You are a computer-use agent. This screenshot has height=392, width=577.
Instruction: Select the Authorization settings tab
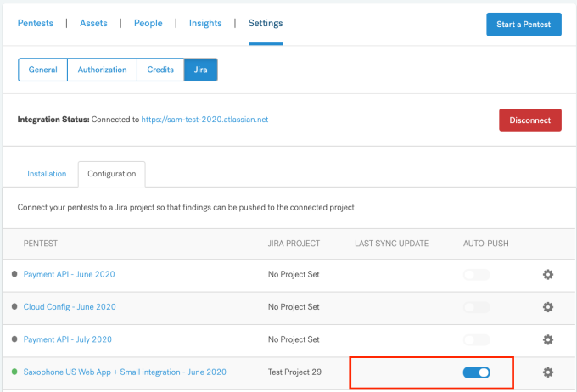coord(102,70)
